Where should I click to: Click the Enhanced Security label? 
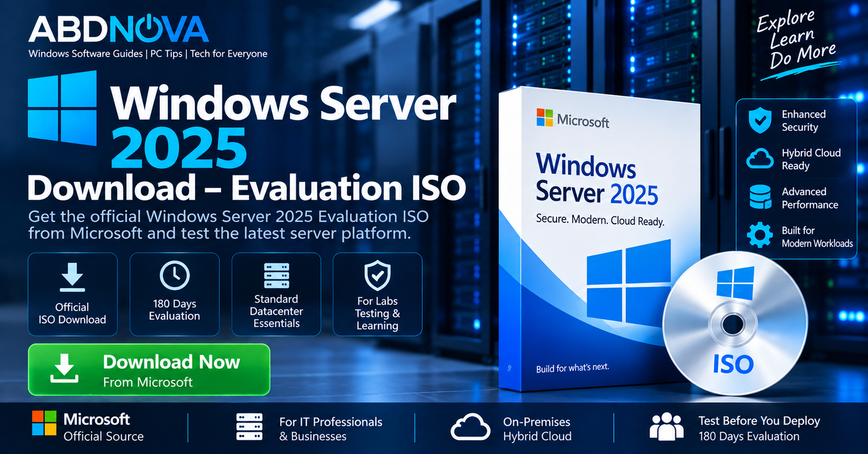[803, 121]
